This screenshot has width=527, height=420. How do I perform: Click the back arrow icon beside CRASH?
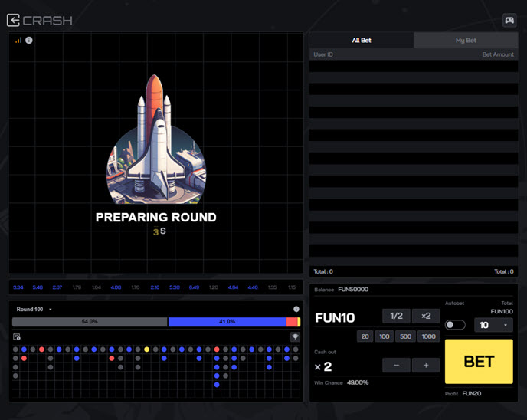(13, 21)
